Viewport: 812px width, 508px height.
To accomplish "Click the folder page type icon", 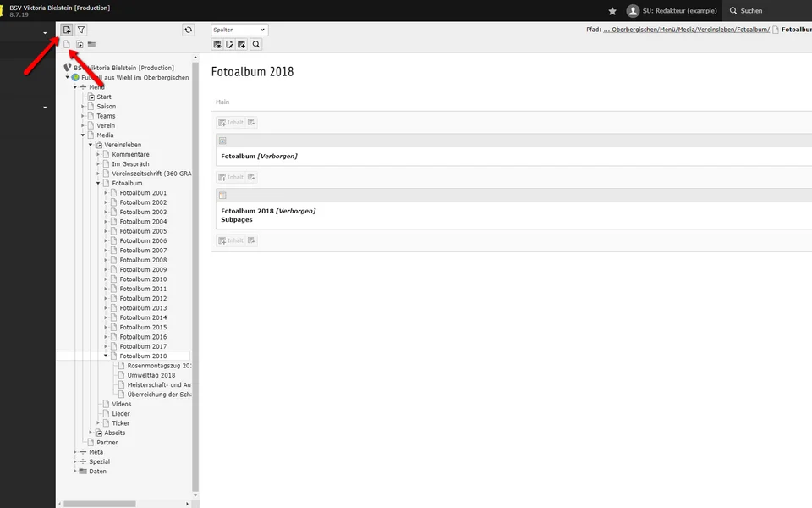I will tap(91, 44).
